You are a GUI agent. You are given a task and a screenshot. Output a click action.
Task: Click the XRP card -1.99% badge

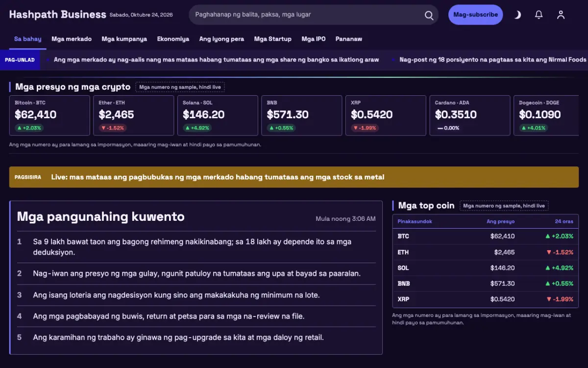pos(365,128)
